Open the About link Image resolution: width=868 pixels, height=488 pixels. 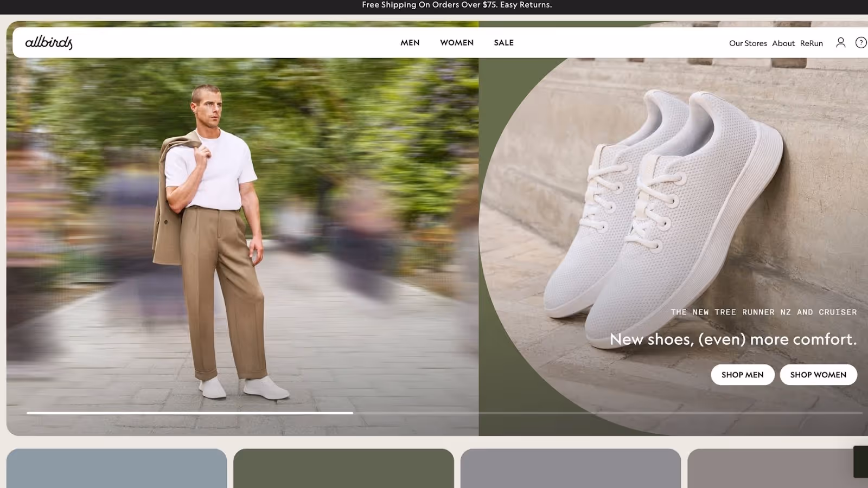[783, 43]
